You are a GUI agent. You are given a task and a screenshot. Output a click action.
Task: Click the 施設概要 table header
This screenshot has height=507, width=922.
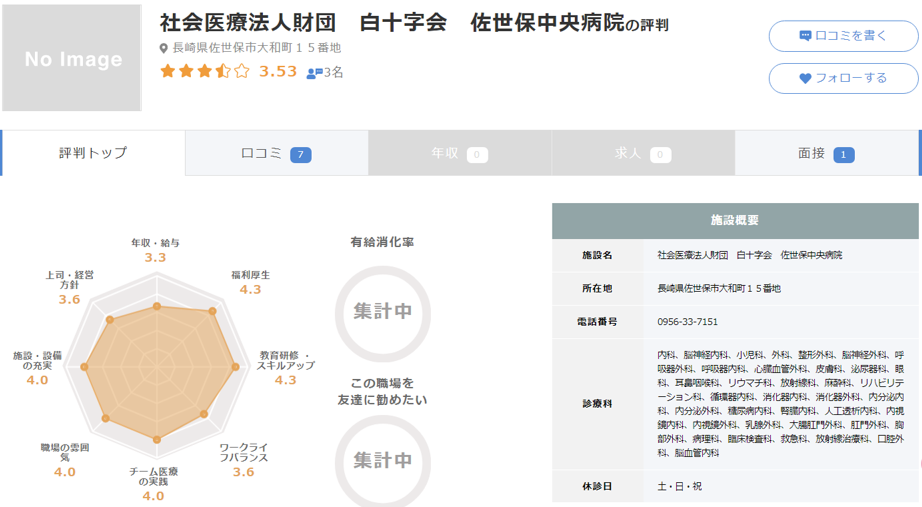735,221
